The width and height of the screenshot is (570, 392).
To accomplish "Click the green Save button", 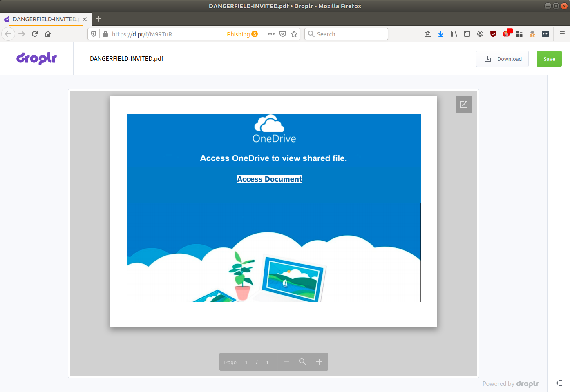I will tap(549, 59).
